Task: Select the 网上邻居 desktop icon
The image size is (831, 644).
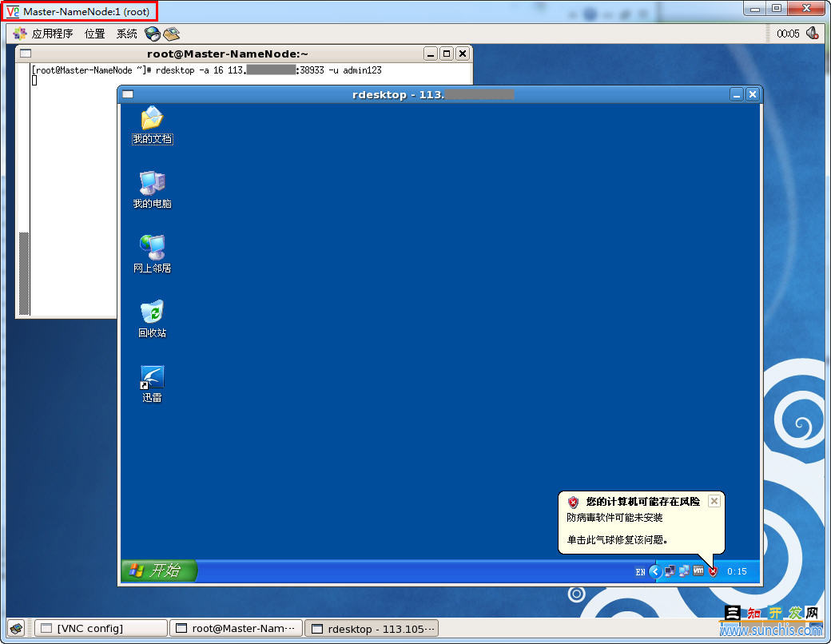Action: point(152,254)
